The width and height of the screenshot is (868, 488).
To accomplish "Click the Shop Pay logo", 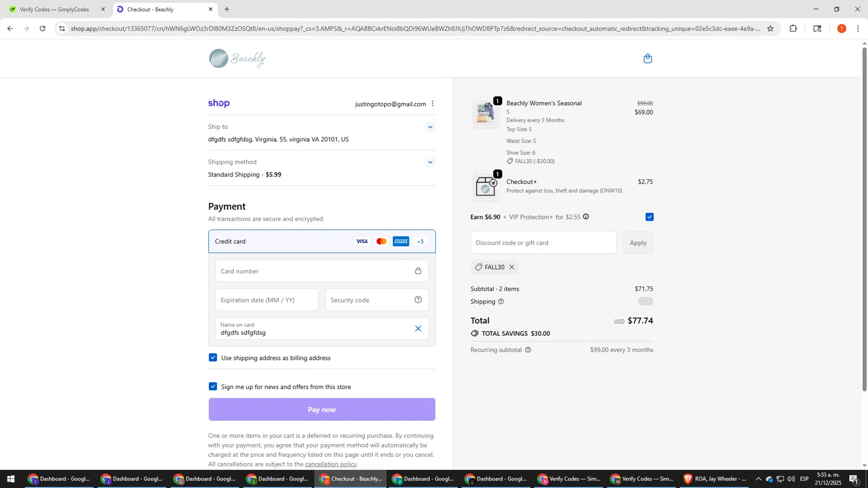I will point(219,103).
